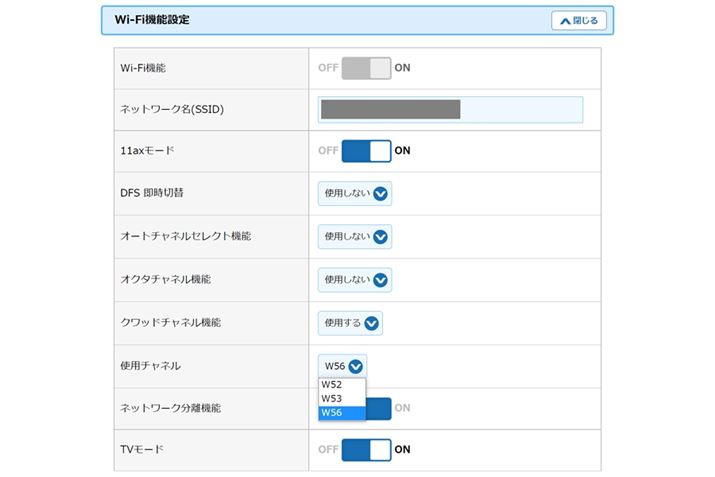715x477 pixels.
Task: Click the 使用チャネル W56 dropdown
Action: [343, 366]
